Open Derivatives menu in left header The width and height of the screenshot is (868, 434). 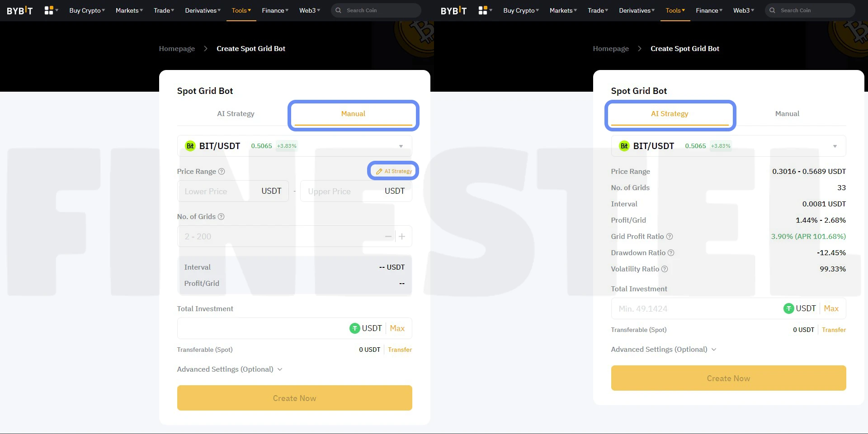pos(203,10)
